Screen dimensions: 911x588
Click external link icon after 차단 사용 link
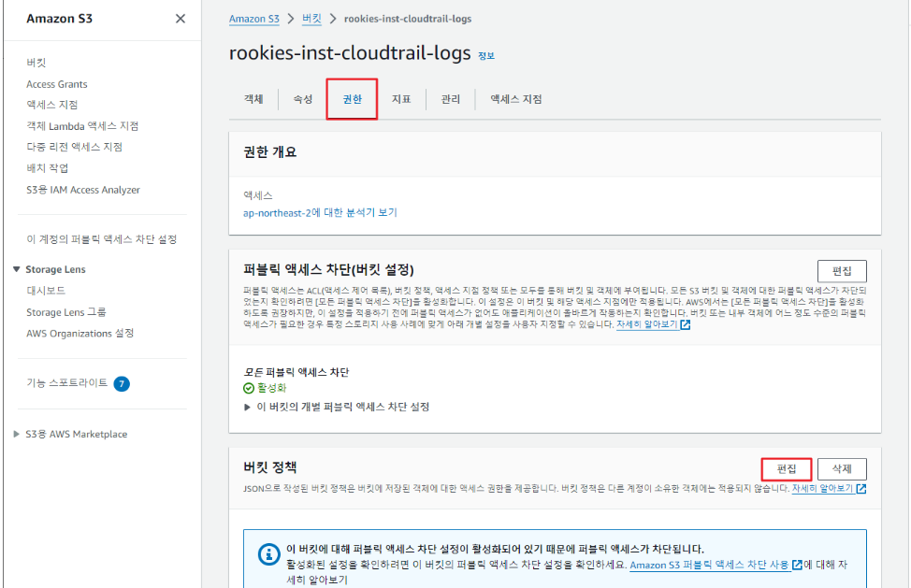tap(797, 565)
